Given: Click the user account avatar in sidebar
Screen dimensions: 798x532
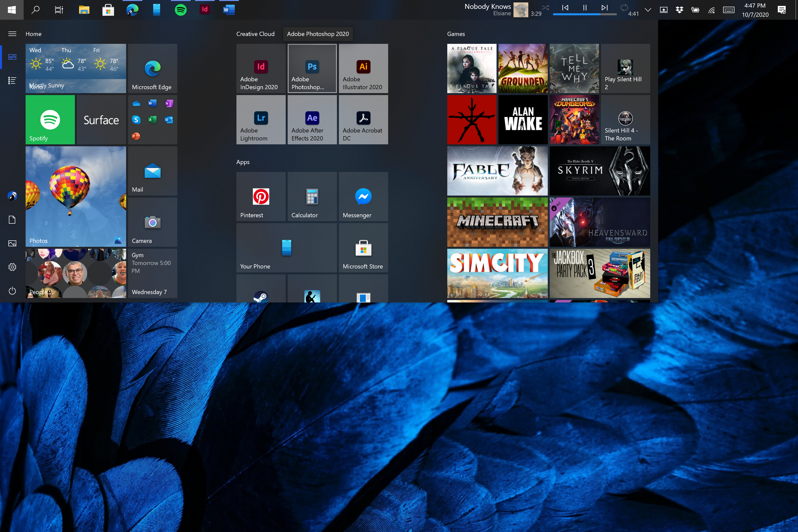Looking at the screenshot, I should (12, 196).
